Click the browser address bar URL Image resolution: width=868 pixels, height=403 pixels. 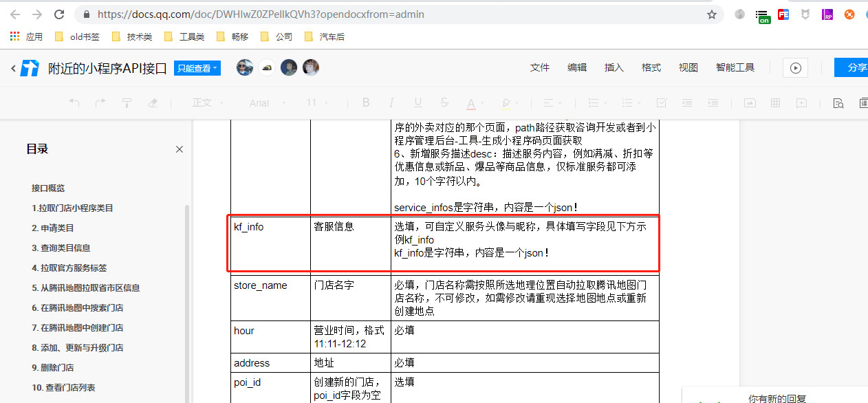coord(261,14)
